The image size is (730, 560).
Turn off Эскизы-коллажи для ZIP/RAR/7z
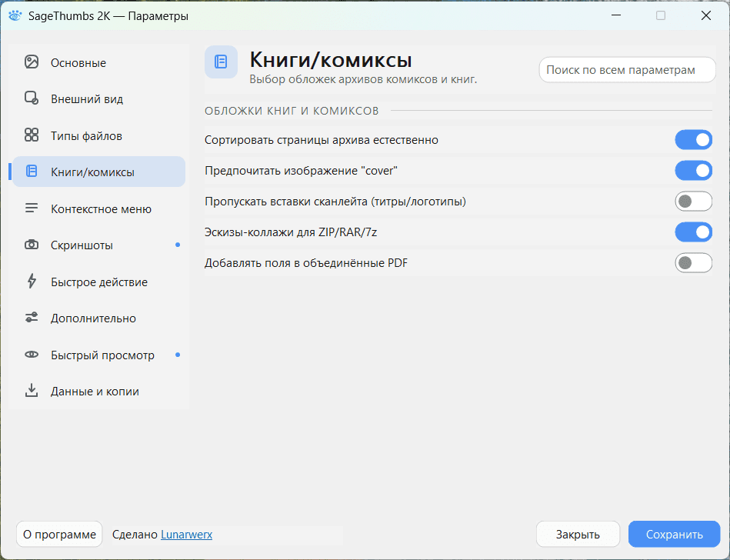[x=693, y=232]
